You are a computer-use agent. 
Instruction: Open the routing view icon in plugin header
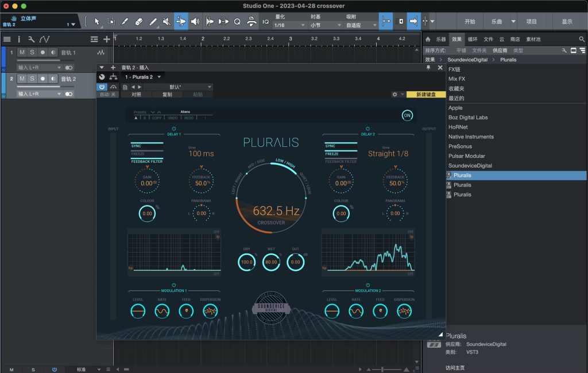pyautogui.click(x=113, y=77)
